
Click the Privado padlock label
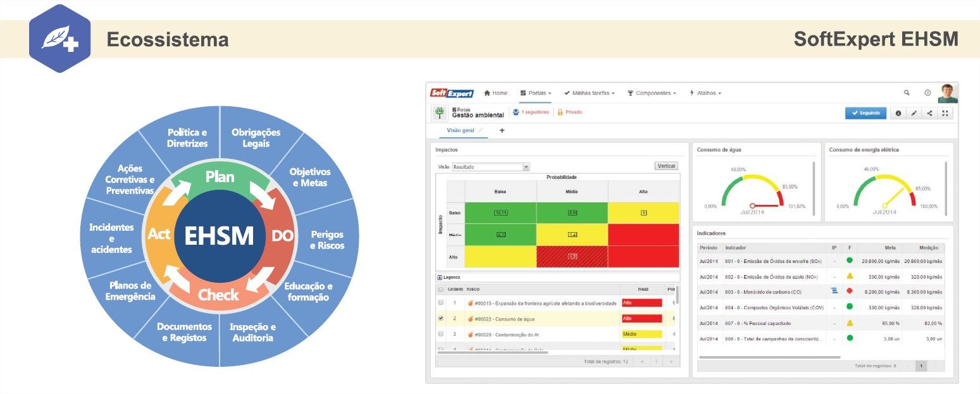pyautogui.click(x=569, y=113)
